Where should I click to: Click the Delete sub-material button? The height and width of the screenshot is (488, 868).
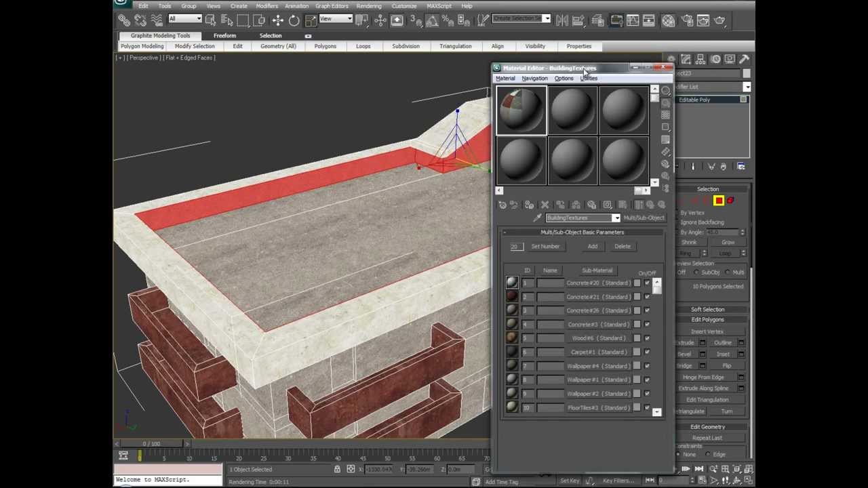click(623, 247)
